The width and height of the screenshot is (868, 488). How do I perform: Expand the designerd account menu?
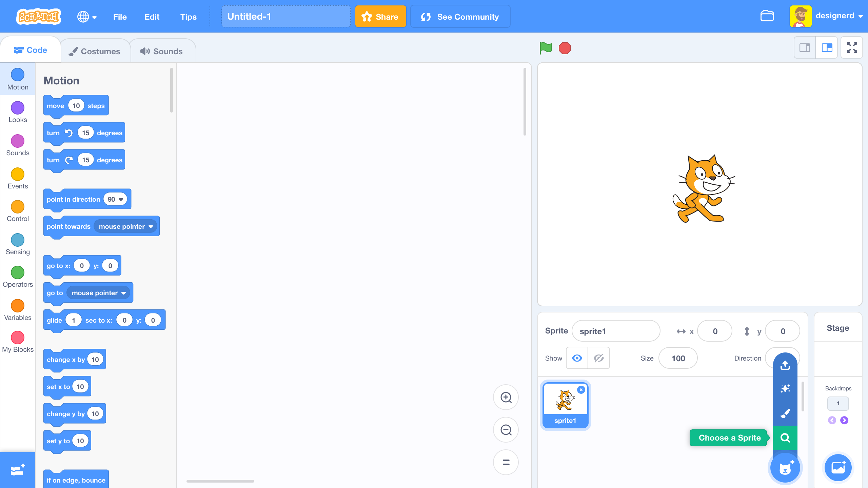(x=842, y=16)
